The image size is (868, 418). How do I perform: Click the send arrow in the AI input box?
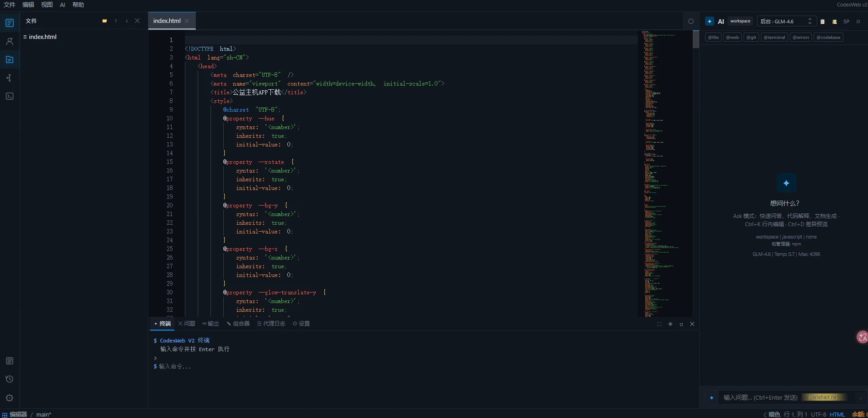pyautogui.click(x=860, y=398)
